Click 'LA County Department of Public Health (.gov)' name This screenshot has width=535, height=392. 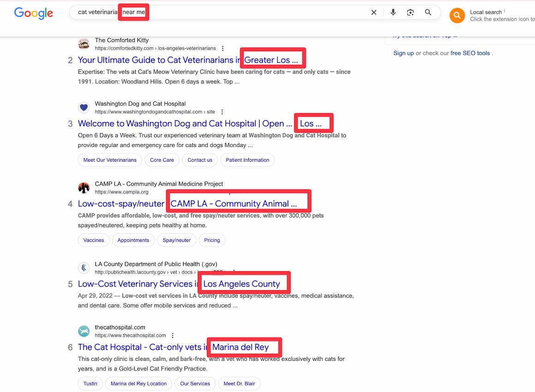[x=156, y=264]
